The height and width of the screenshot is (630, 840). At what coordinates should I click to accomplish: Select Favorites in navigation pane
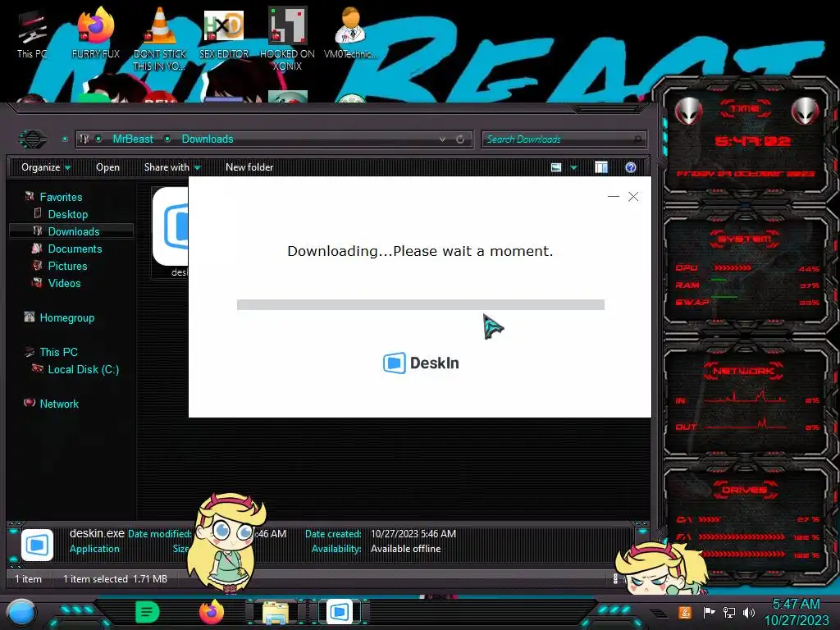click(x=61, y=197)
